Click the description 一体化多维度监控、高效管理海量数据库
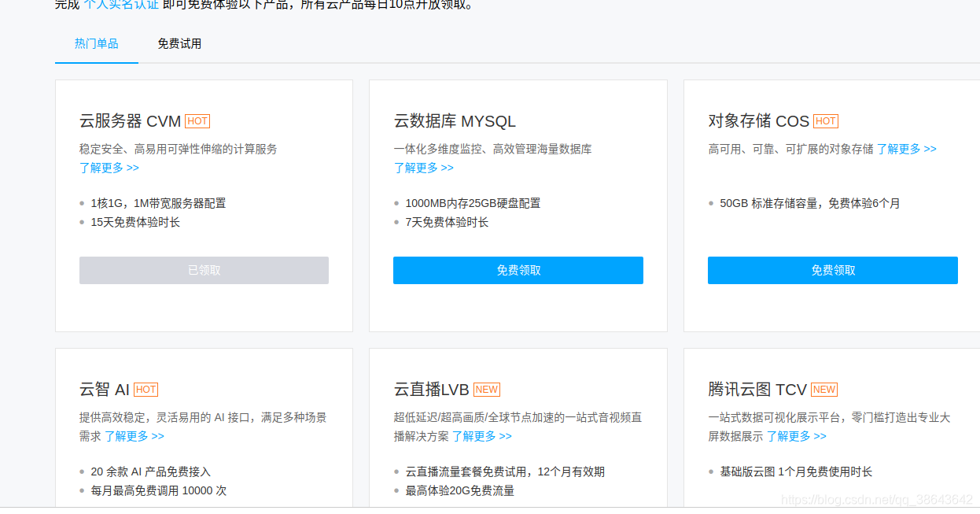980x514 pixels. click(493, 149)
